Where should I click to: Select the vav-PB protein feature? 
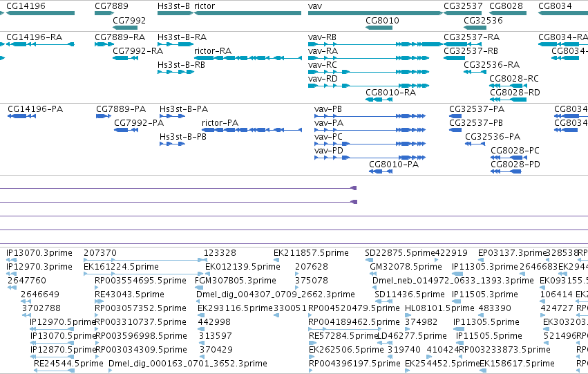370,116
